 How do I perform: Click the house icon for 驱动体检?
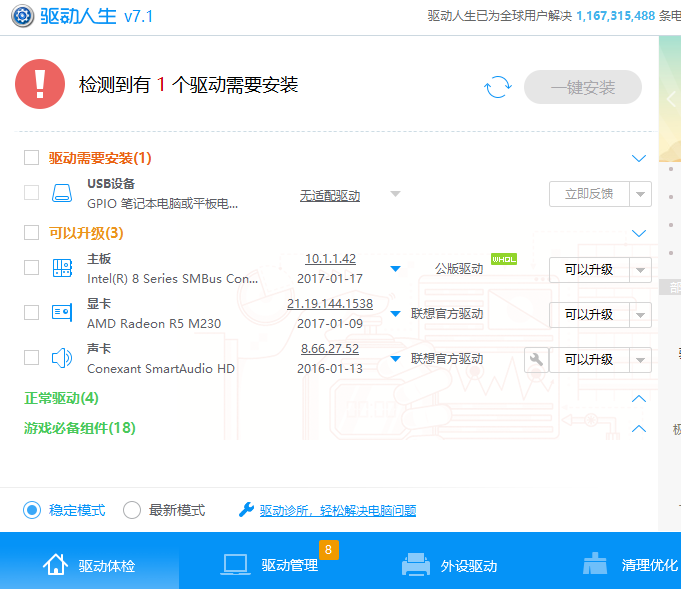coord(55,564)
